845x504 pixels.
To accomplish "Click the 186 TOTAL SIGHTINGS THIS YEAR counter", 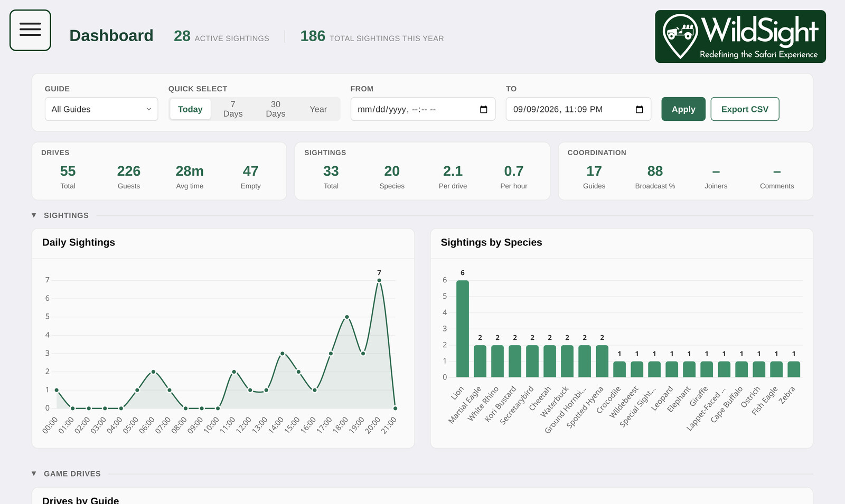I will point(372,36).
